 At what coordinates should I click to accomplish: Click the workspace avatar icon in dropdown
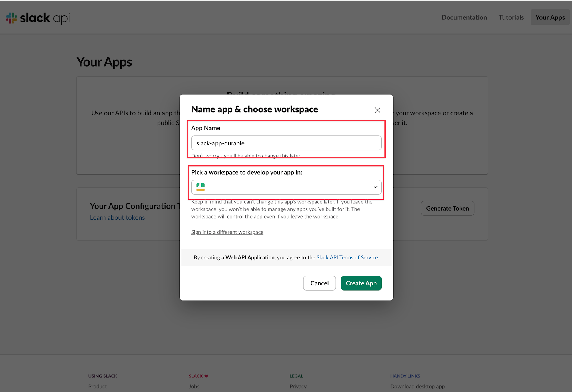tap(200, 187)
